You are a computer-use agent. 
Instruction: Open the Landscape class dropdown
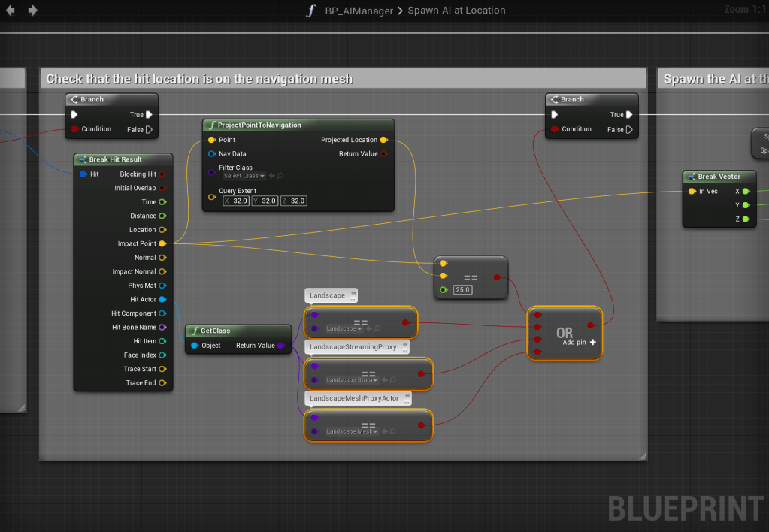click(x=344, y=329)
